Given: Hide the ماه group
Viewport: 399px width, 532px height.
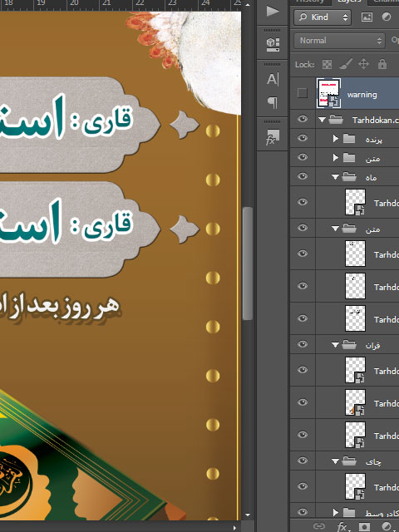Looking at the screenshot, I should pyautogui.click(x=303, y=176).
